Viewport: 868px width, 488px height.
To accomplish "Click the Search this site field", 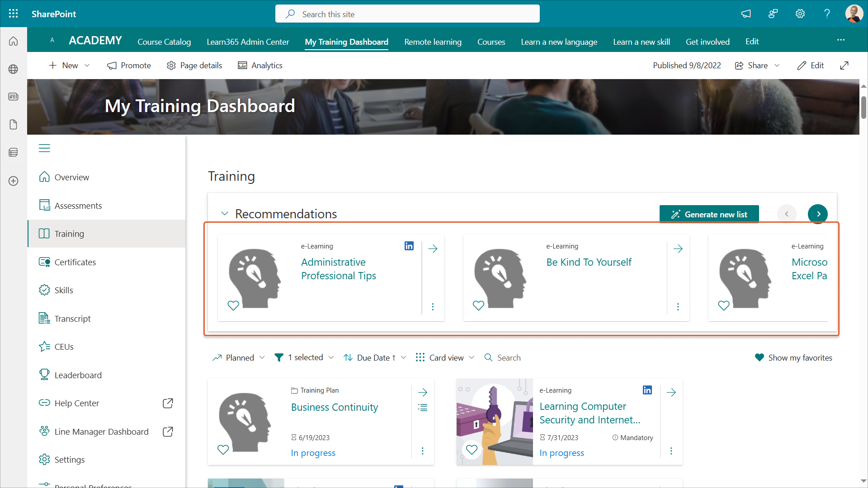I will point(407,14).
